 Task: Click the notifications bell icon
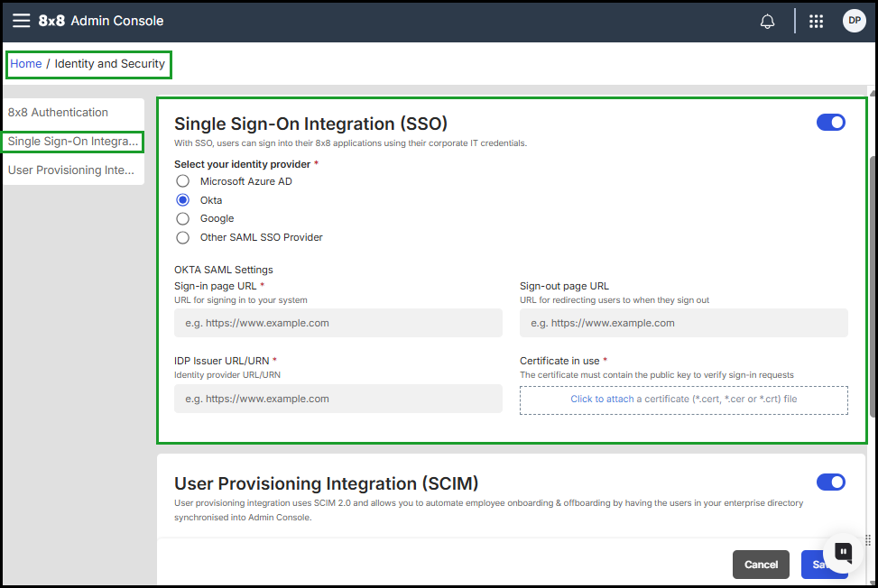pos(768,22)
